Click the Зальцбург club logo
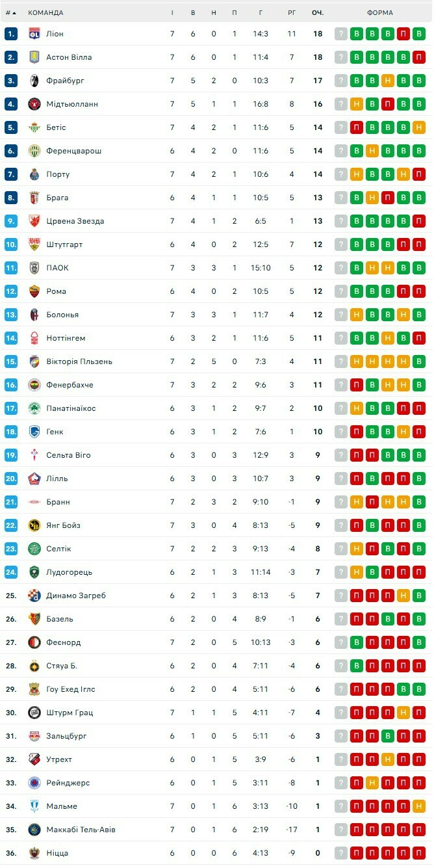This screenshot has width=434, height=868. (x=34, y=736)
